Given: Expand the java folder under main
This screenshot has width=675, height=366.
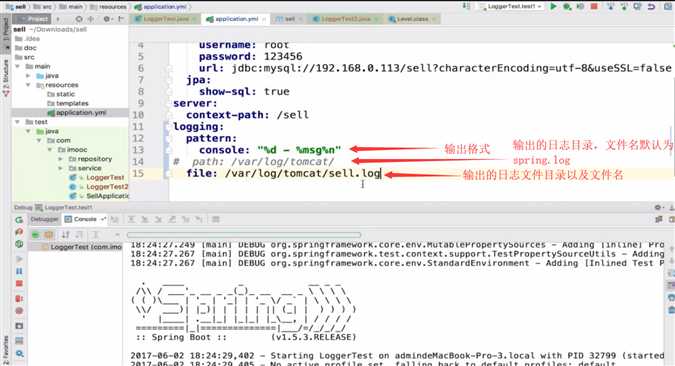Looking at the screenshot, I should coord(28,76).
